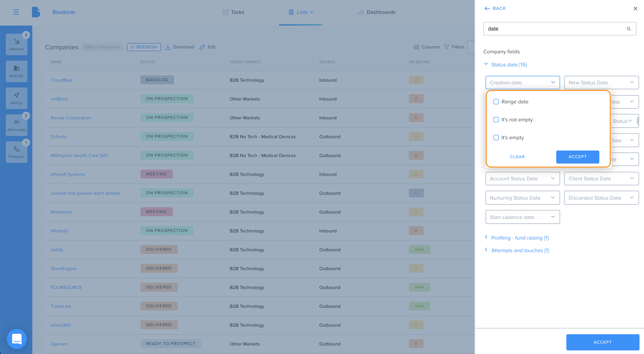Click the BACK text link

499,9
